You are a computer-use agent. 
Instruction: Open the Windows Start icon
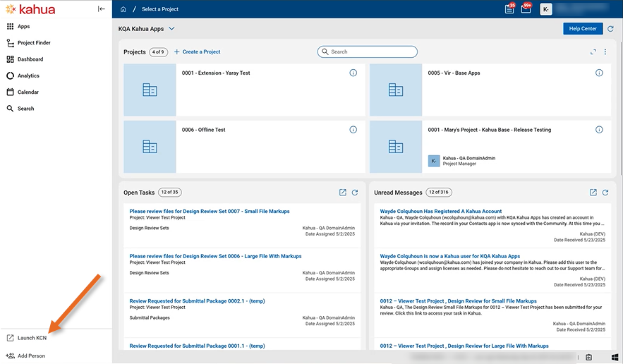[x=615, y=357]
